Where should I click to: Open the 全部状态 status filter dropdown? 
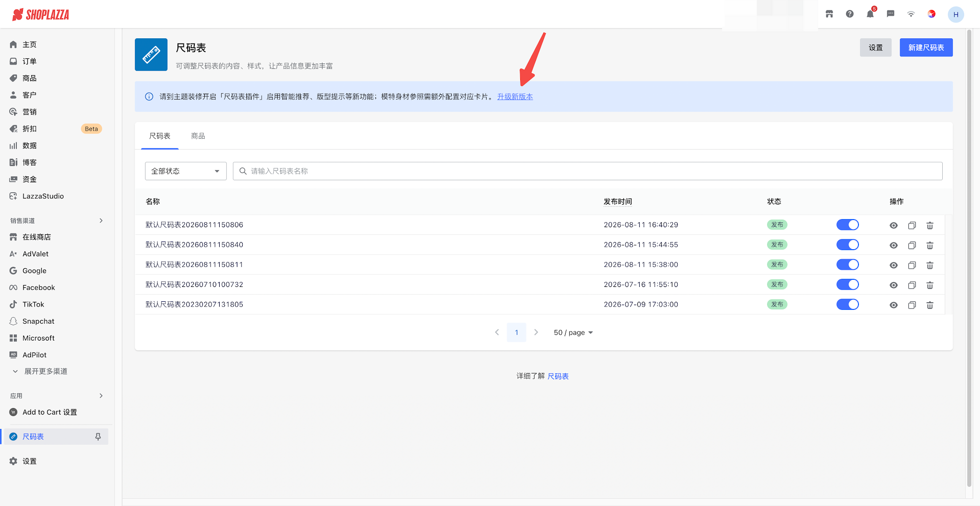[186, 171]
